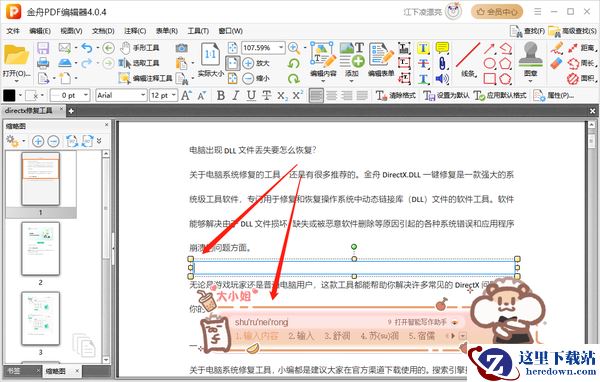Select the Eraser tool icon

[x=557, y=63]
